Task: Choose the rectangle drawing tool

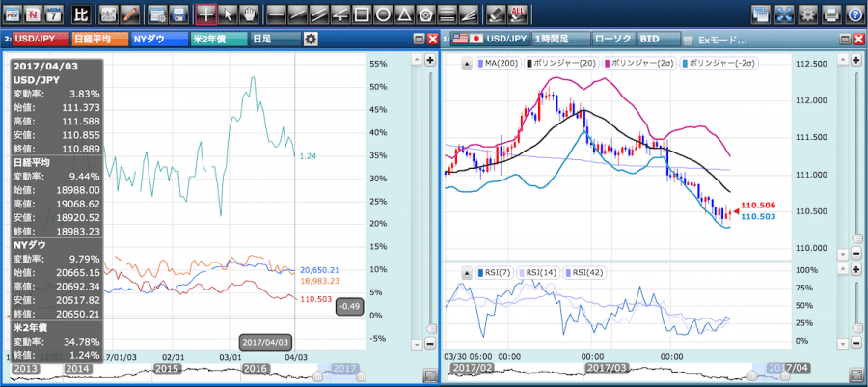Action: click(361, 14)
